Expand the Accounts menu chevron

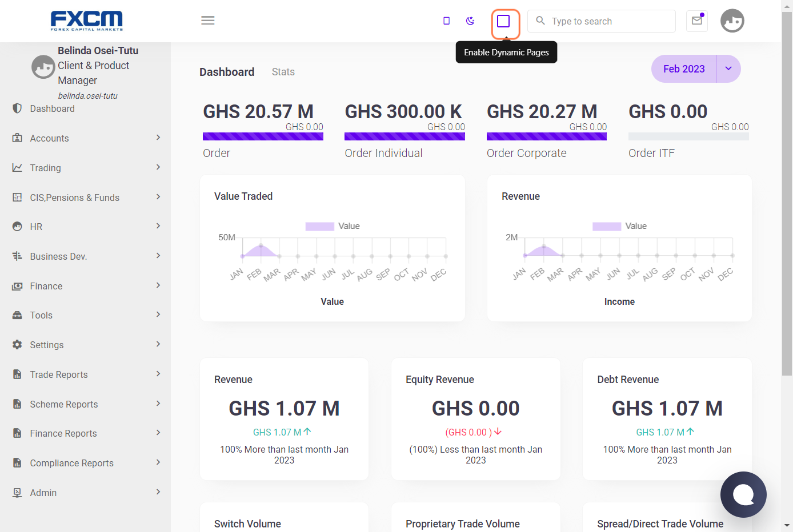pos(158,138)
